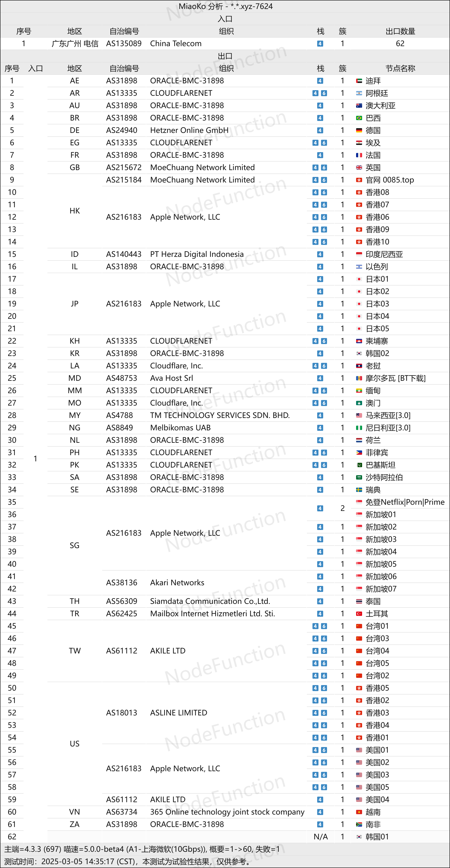Click the entry AS number AS135089
The width and height of the screenshot is (450, 868).
coord(124,43)
